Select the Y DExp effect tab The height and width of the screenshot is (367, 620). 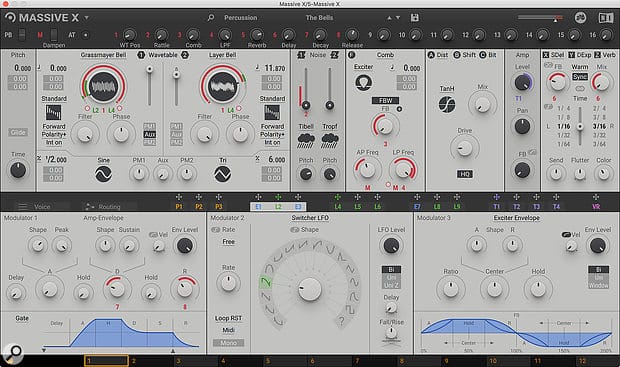click(580, 55)
